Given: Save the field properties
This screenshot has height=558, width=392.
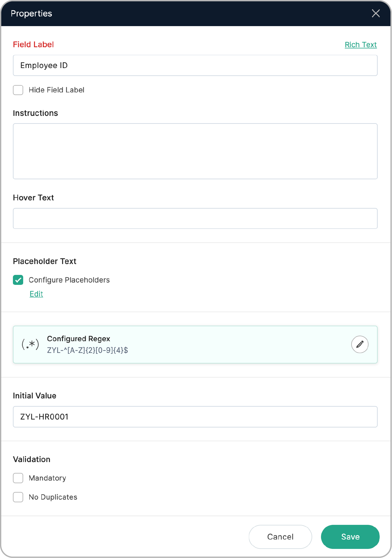Looking at the screenshot, I should coord(350,537).
